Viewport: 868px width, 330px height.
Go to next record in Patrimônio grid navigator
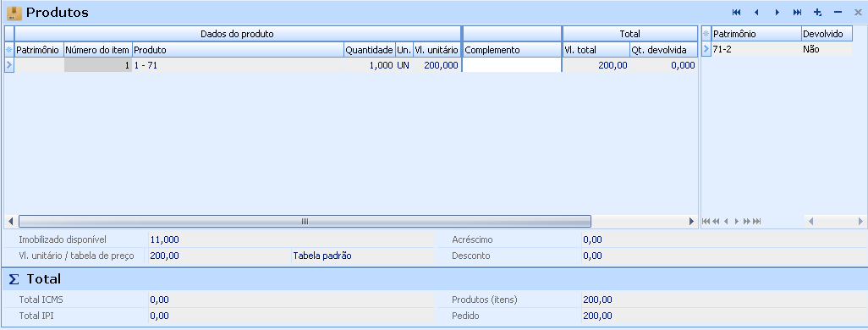click(737, 222)
